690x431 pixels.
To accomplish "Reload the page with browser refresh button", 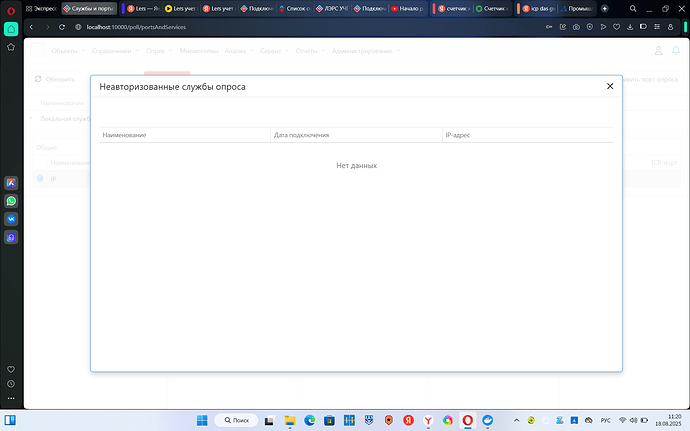I will coord(61,26).
